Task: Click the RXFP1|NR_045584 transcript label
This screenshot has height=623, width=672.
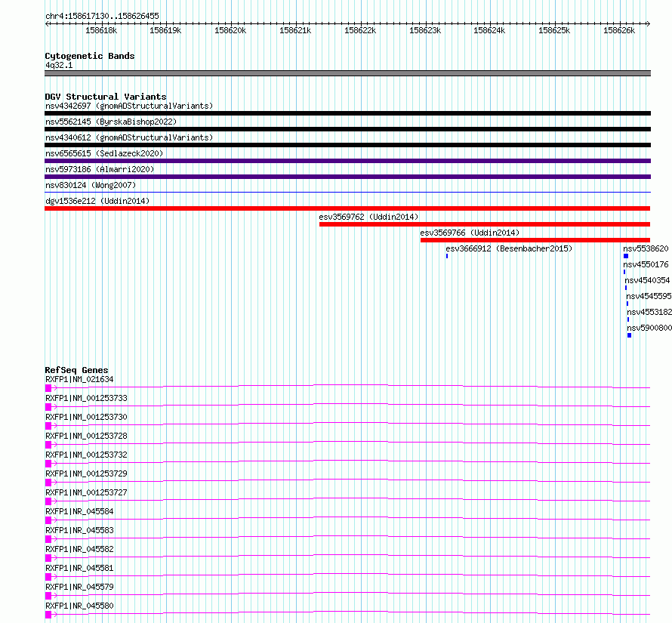Action: click(80, 511)
